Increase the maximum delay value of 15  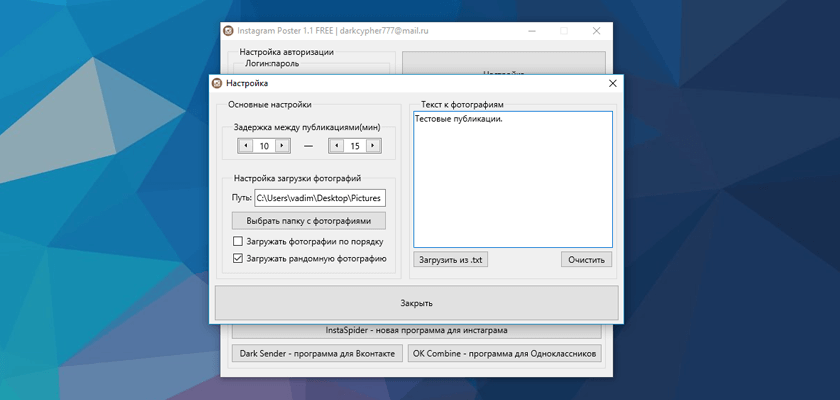373,146
